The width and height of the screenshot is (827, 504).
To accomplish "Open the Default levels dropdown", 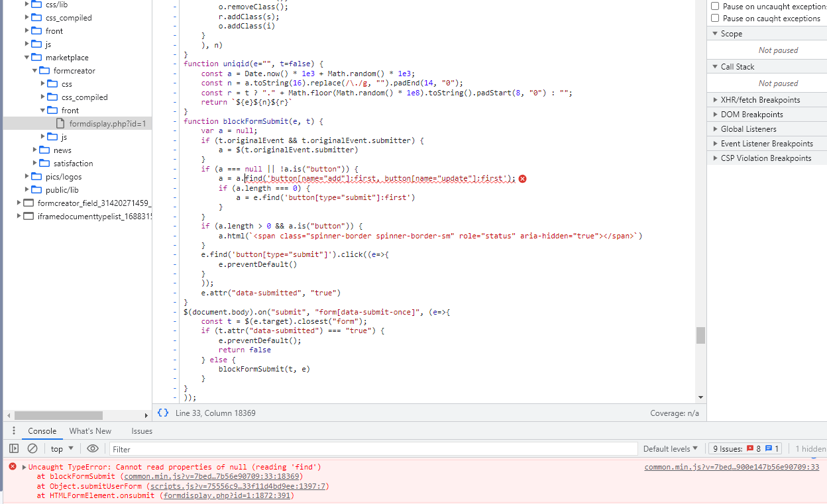I will point(670,448).
